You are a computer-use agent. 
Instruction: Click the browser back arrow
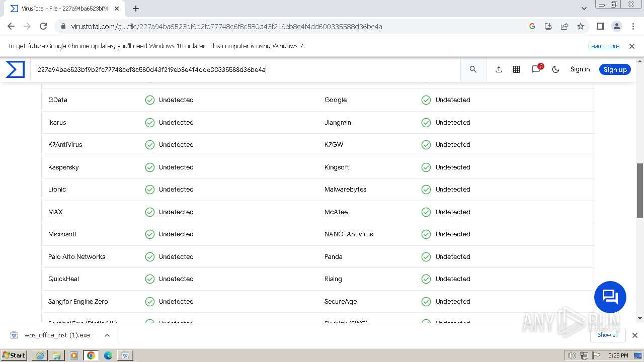(11, 26)
